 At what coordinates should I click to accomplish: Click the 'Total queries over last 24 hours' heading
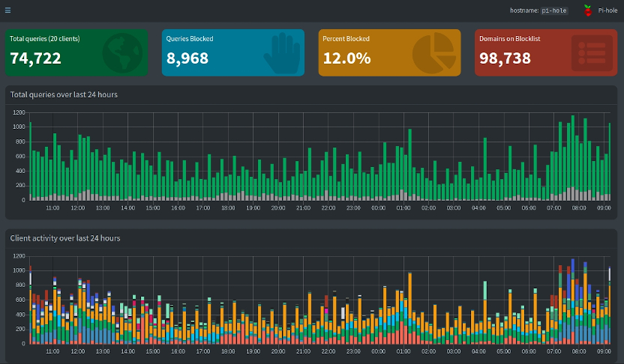tap(64, 94)
